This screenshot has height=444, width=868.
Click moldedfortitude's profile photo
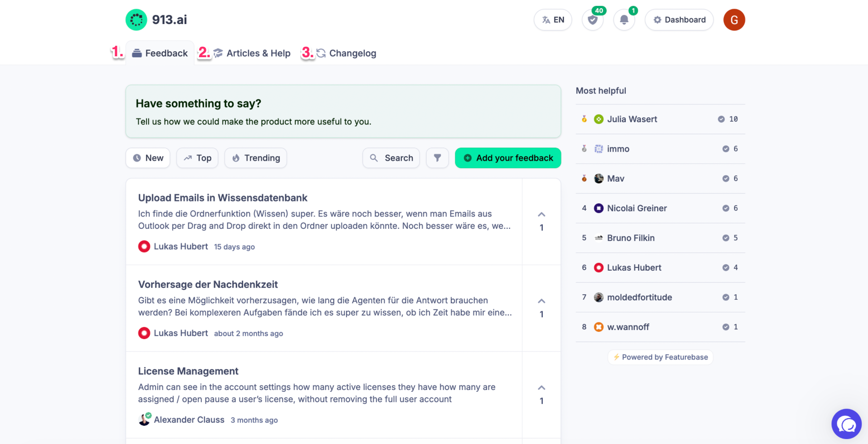pos(599,297)
